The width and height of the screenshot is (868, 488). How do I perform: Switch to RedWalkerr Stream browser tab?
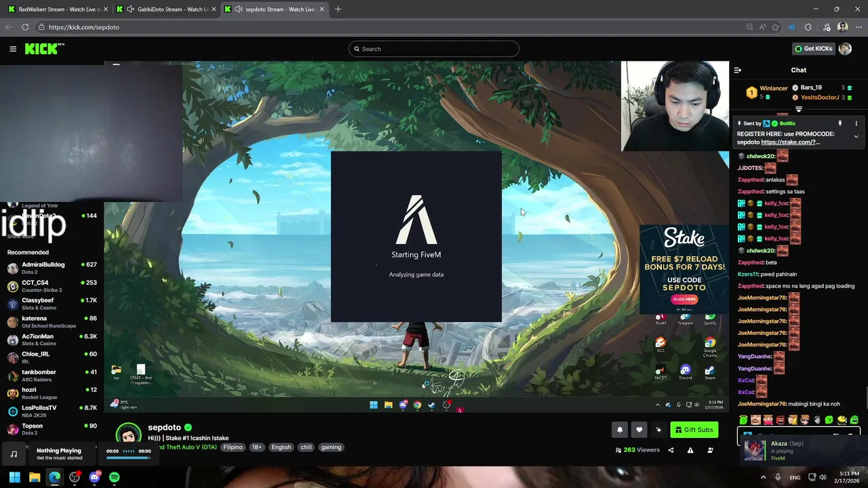[x=56, y=9]
